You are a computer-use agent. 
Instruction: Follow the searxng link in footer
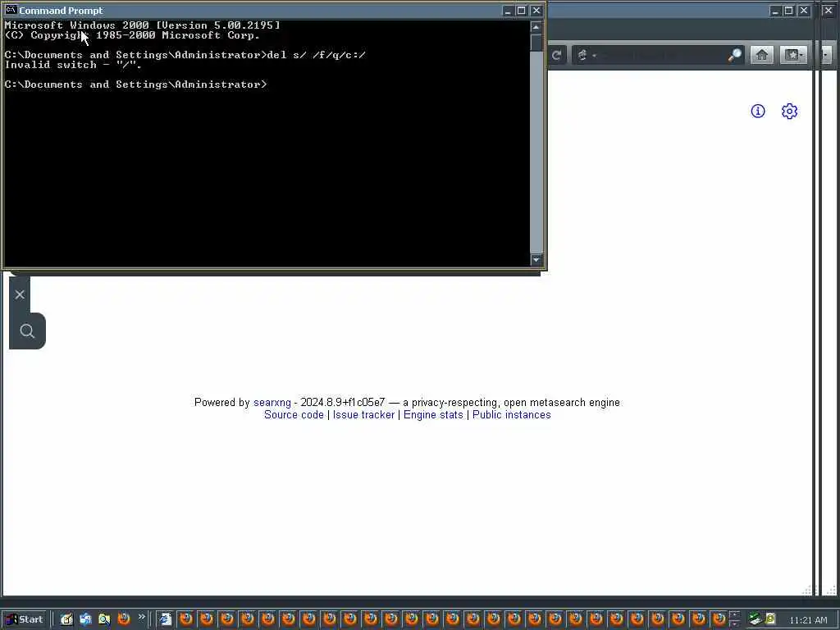tap(272, 402)
